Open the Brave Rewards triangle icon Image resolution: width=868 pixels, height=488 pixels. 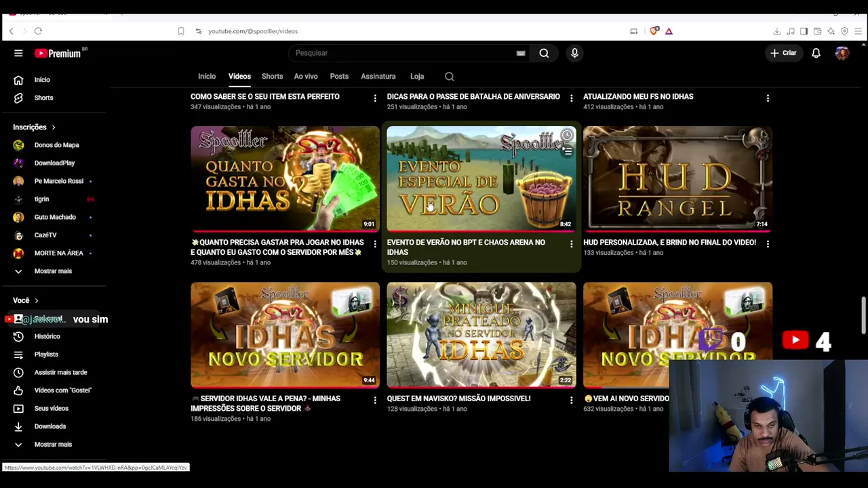click(x=669, y=31)
